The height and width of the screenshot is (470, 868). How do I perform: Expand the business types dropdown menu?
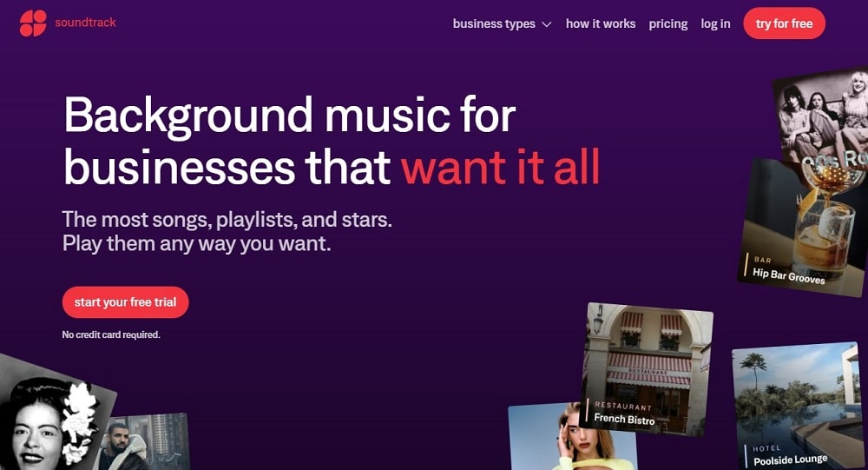click(x=502, y=23)
